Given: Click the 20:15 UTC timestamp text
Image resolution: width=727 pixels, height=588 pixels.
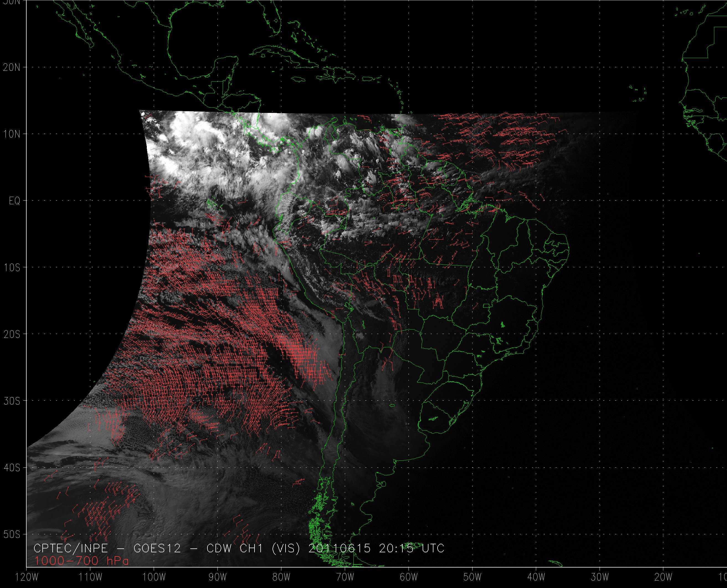Looking at the screenshot, I should pos(411,548).
